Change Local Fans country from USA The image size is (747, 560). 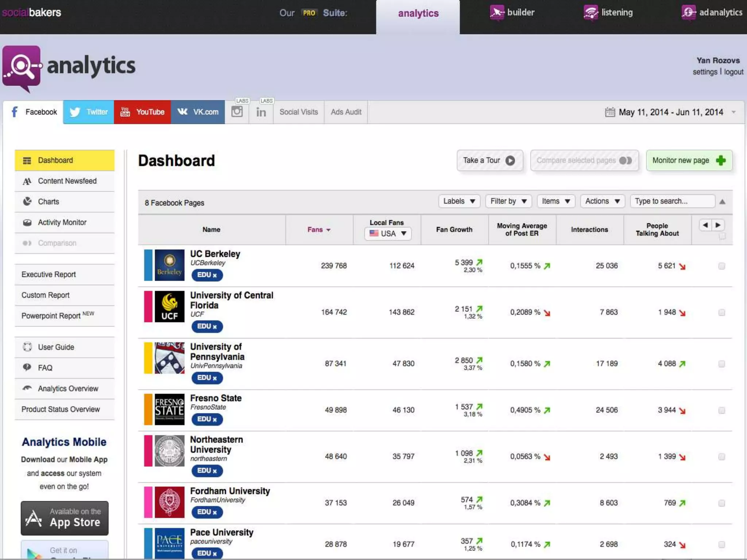pos(388,233)
